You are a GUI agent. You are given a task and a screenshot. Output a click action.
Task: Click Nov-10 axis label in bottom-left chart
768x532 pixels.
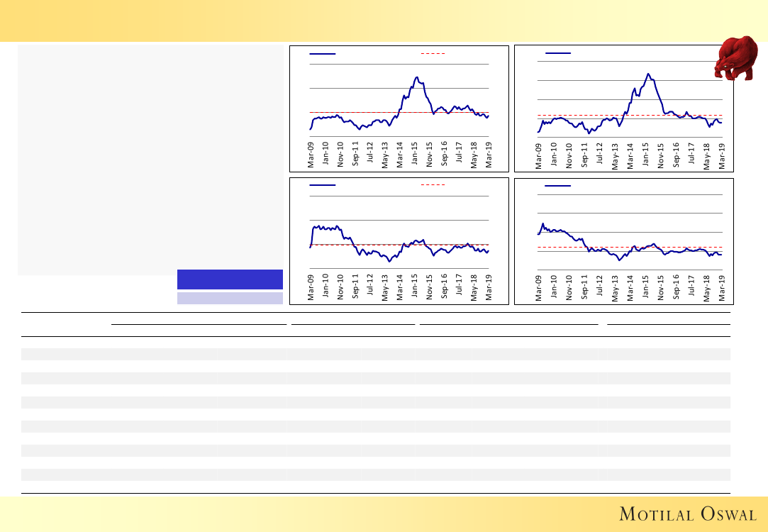point(340,287)
